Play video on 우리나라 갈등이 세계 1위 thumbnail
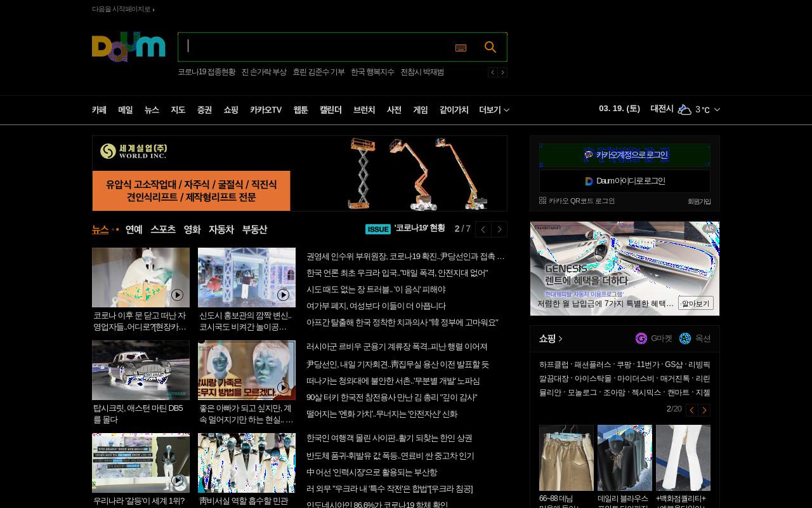The width and height of the screenshot is (812, 508). 177,480
